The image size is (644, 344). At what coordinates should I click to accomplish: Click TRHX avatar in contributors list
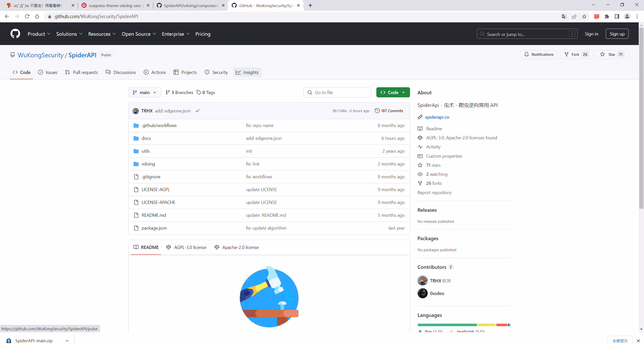click(422, 281)
